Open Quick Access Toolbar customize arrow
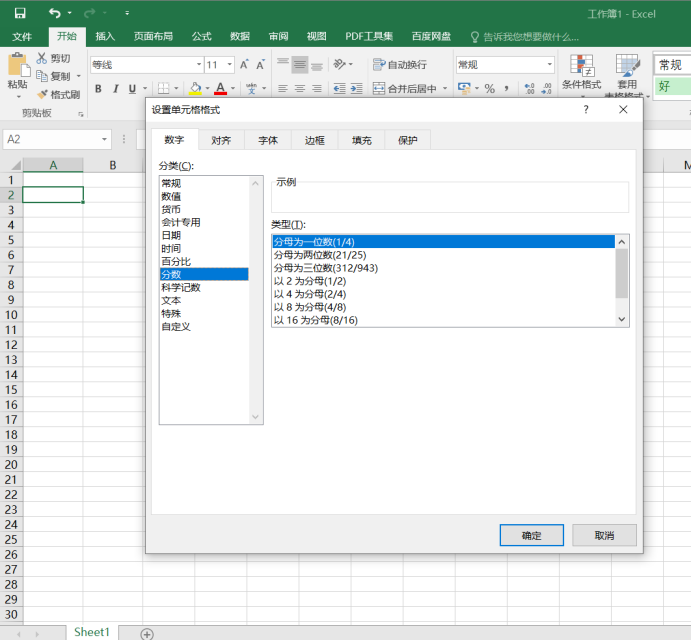Image resolution: width=692 pixels, height=640 pixels. [127, 13]
